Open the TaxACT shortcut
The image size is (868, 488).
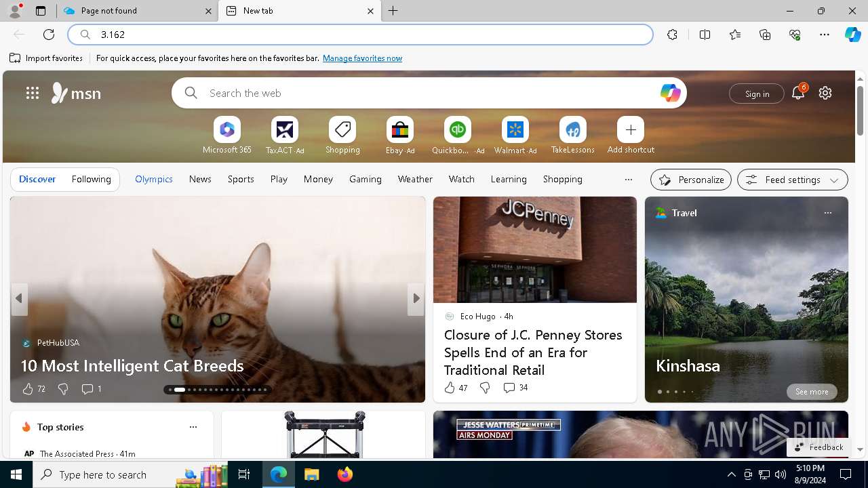[x=285, y=135]
